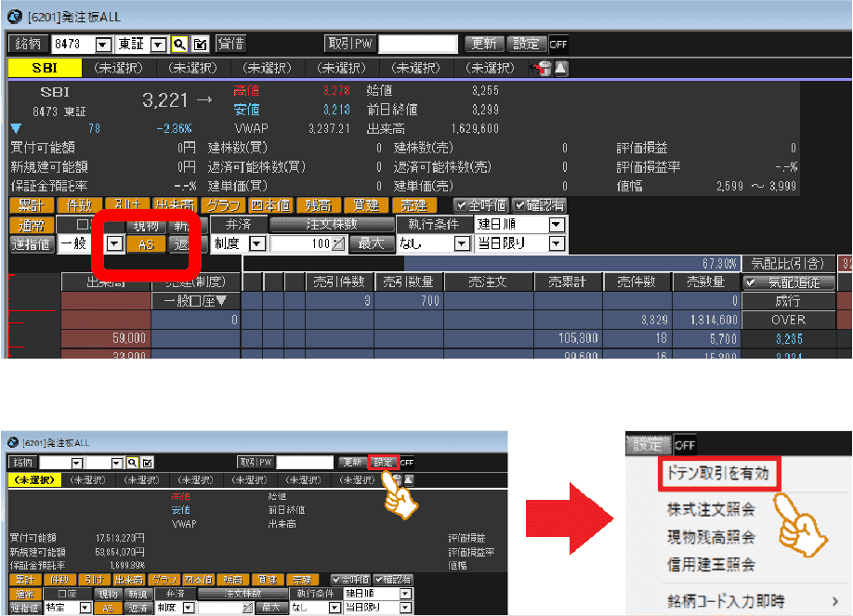The height and width of the screenshot is (616, 853).
Task: Click the memo checklist icon in lower window
Action: click(x=148, y=463)
